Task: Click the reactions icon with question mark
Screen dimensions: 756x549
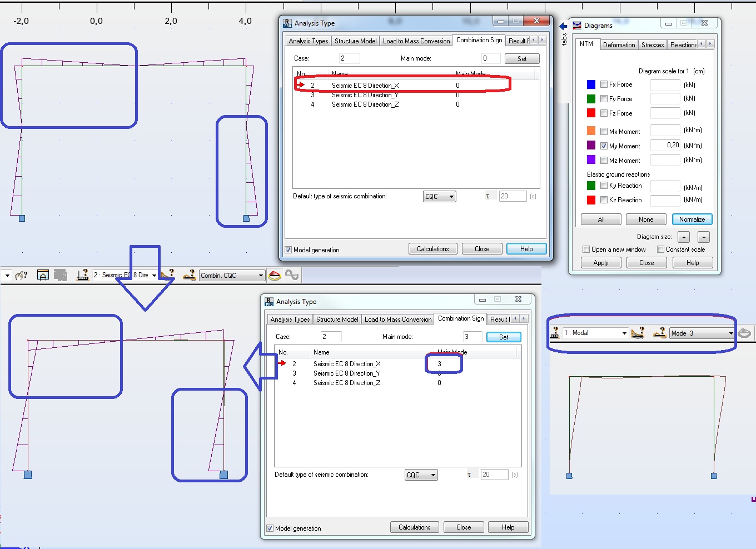Action: (x=190, y=275)
